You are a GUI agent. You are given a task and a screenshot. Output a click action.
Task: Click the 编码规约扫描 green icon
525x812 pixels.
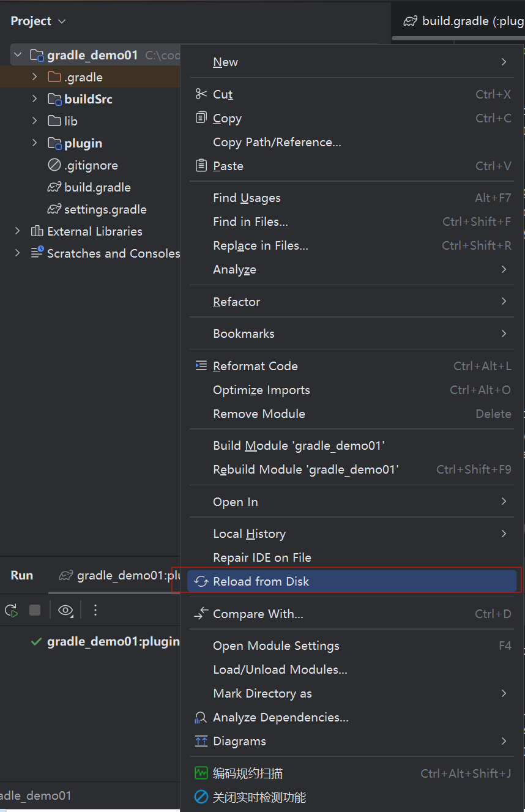point(201,773)
